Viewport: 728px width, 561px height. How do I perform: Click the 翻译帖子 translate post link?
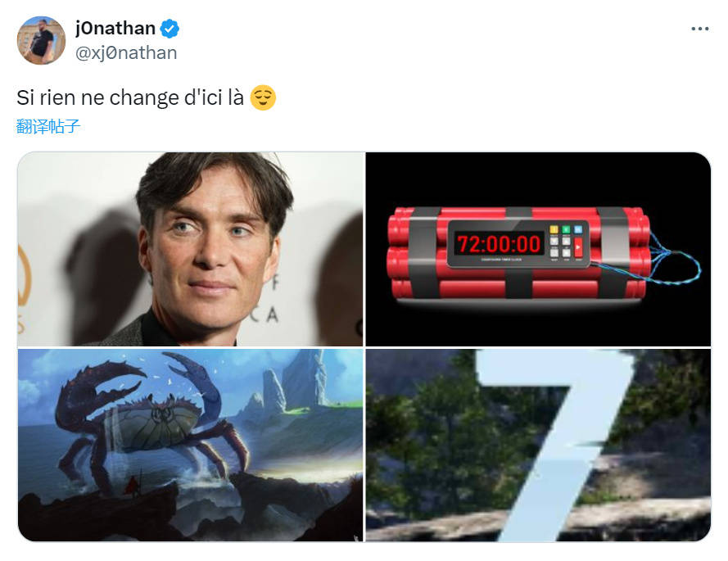coord(48,126)
